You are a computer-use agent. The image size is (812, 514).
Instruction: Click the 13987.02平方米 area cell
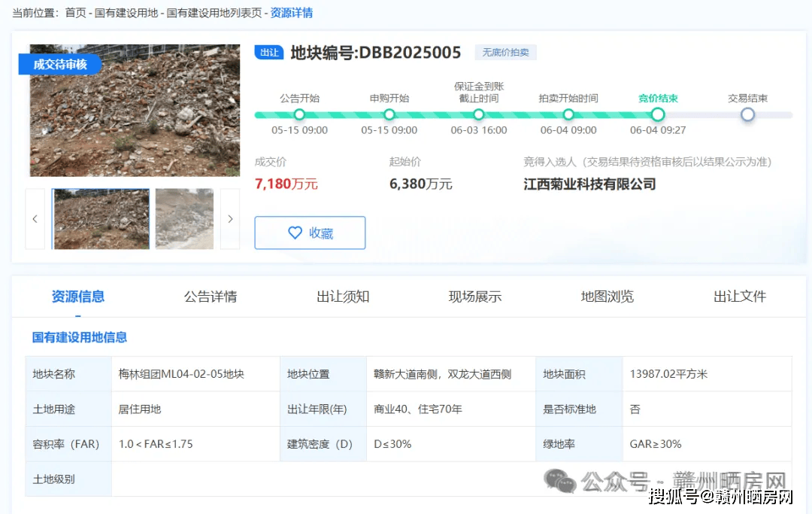pyautogui.click(x=707, y=374)
